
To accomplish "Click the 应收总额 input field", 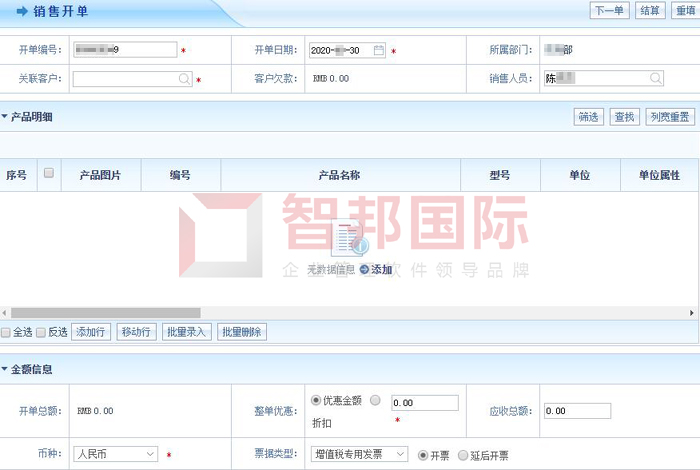I will coord(577,411).
